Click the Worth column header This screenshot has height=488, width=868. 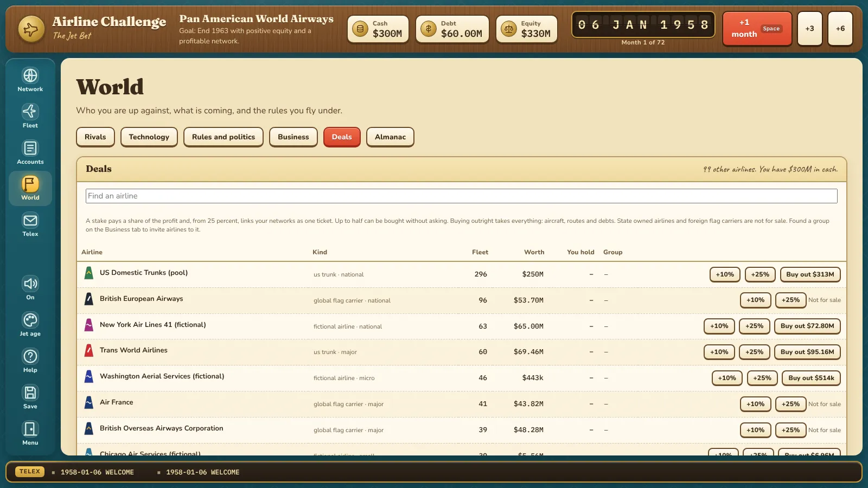pos(534,252)
